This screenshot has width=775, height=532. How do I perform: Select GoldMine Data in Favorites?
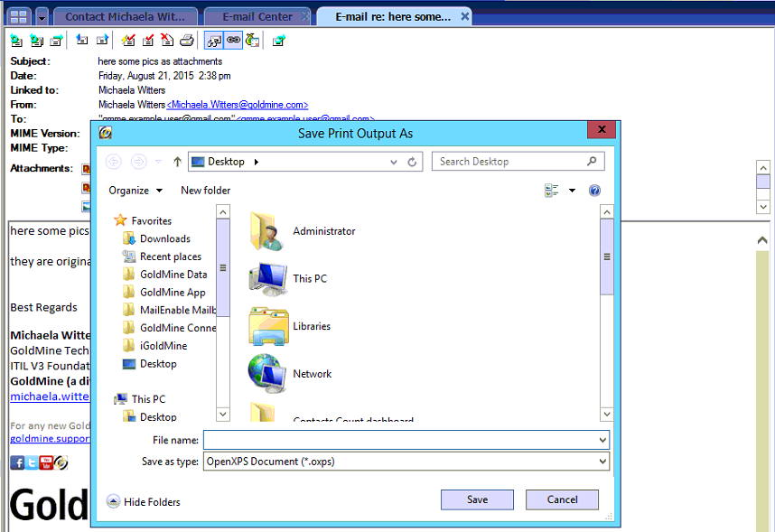(x=173, y=275)
